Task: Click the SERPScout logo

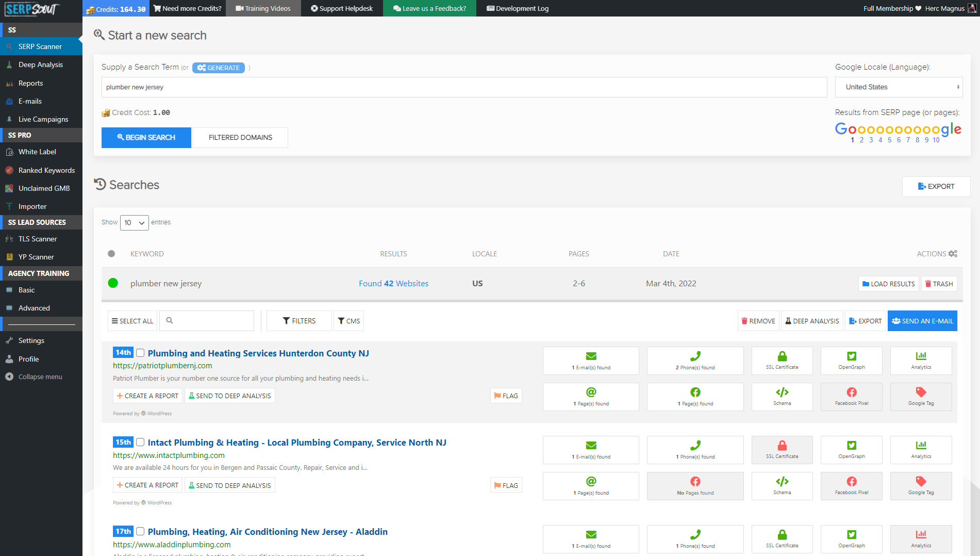Action: coord(32,9)
